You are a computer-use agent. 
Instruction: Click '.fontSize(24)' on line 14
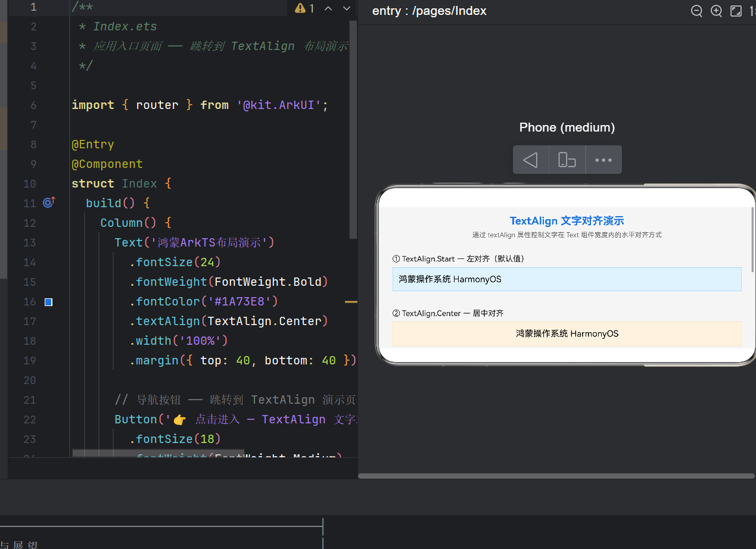point(175,262)
